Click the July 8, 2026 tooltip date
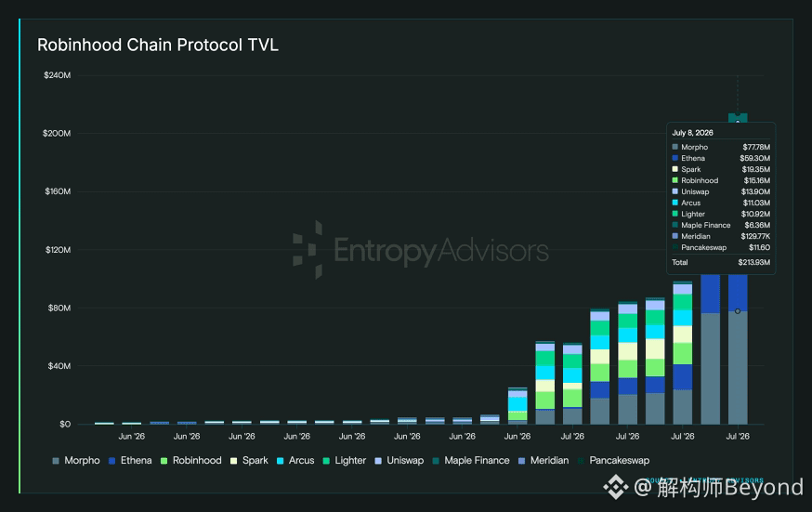 [692, 133]
